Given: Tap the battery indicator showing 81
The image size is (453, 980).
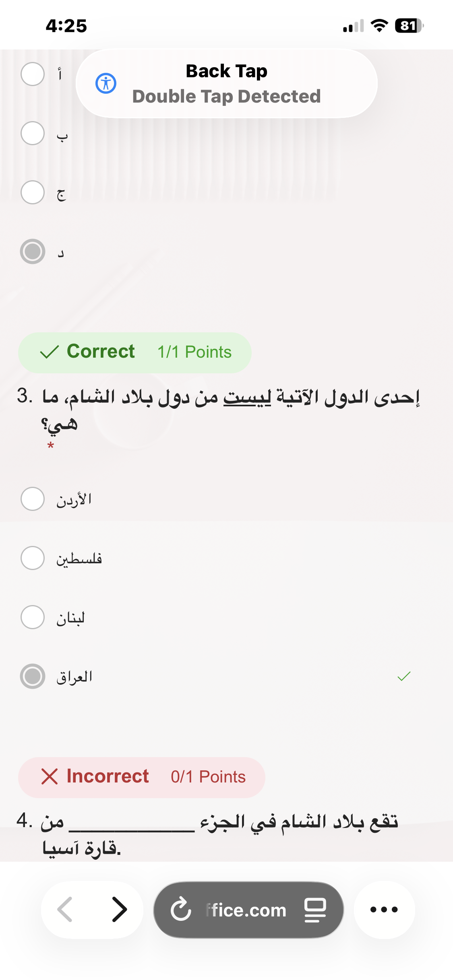Looking at the screenshot, I should (409, 26).
